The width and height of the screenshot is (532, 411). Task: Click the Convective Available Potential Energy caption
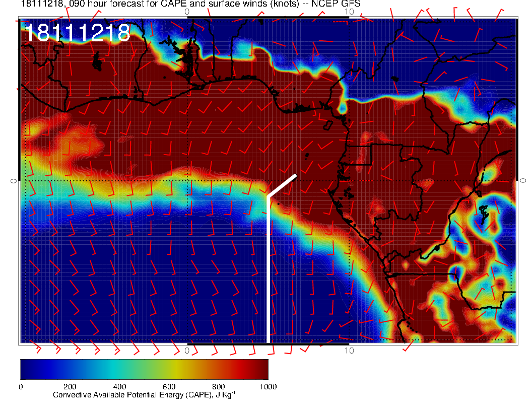point(144,395)
